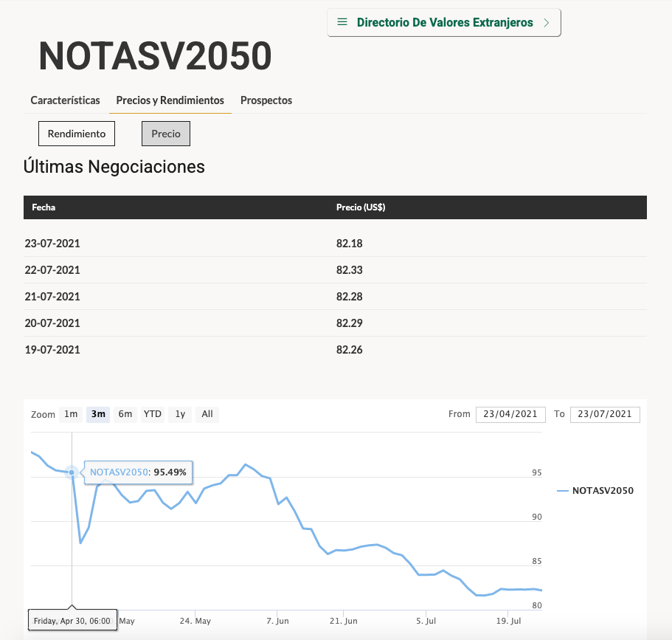Toggle the NOTASV2050 series in chart legend
Image resolution: width=672 pixels, height=640 pixels.
click(603, 490)
